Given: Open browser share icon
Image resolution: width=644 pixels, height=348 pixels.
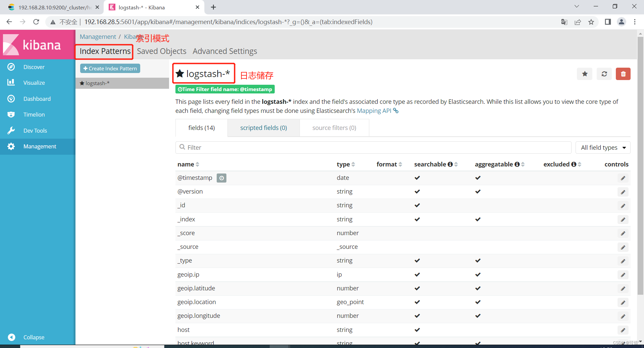Looking at the screenshot, I should click(x=578, y=22).
